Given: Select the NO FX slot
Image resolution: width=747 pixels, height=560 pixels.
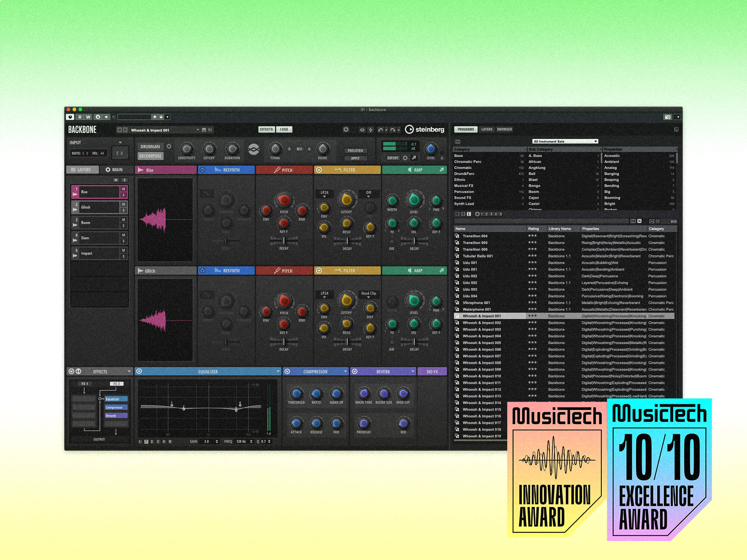Looking at the screenshot, I should click(x=432, y=371).
